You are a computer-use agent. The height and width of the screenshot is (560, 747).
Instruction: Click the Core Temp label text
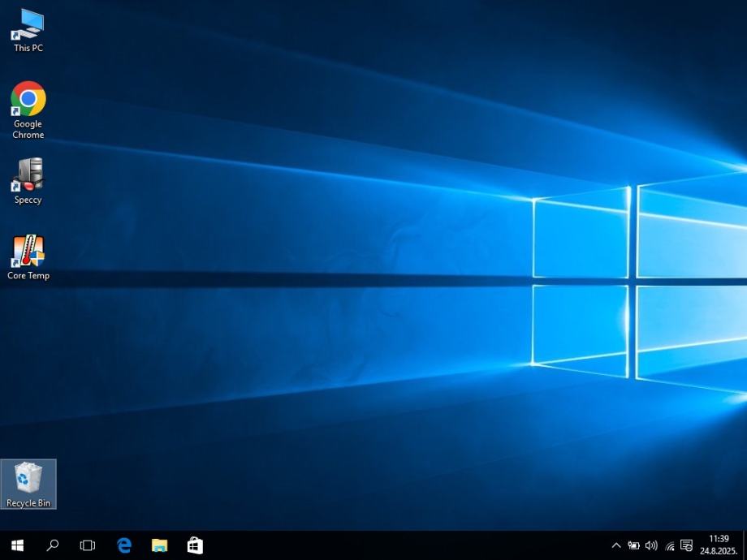(x=28, y=276)
